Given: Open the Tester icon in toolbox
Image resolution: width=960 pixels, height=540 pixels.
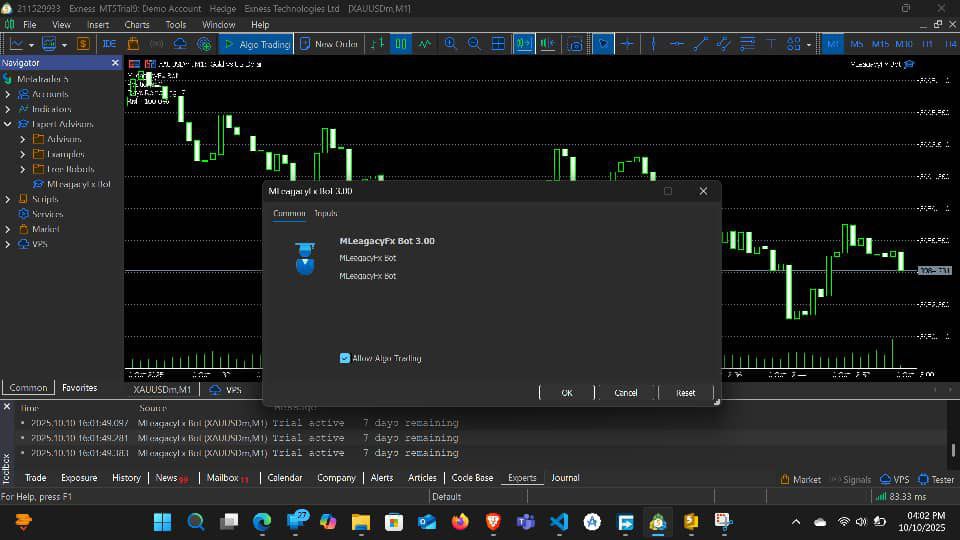Looking at the screenshot, I should coord(935,479).
